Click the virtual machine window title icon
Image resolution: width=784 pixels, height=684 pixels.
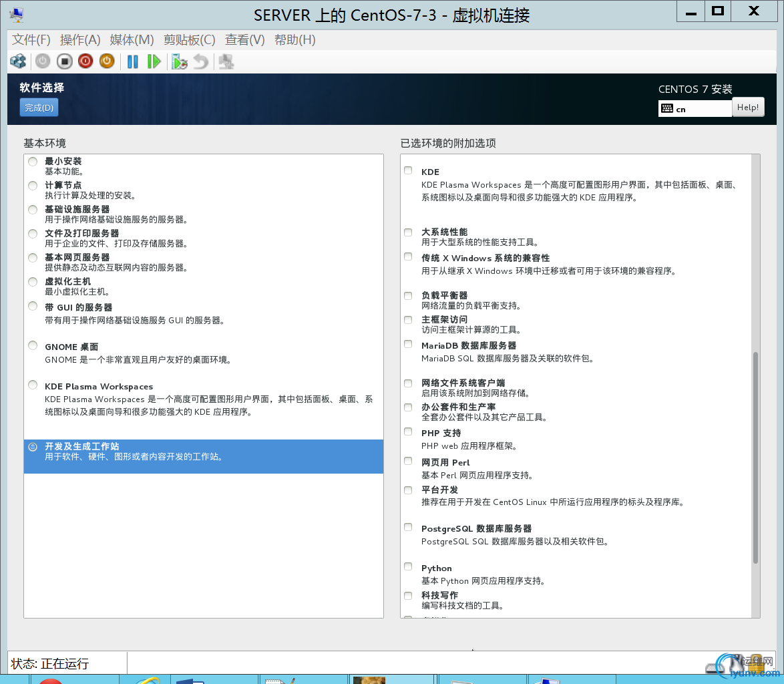click(17, 15)
